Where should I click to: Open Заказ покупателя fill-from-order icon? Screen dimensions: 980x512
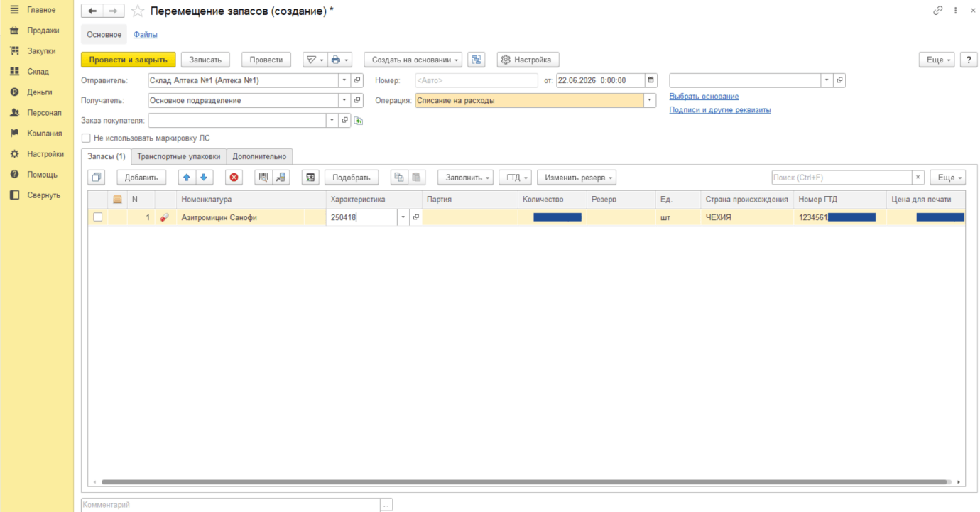tap(359, 121)
